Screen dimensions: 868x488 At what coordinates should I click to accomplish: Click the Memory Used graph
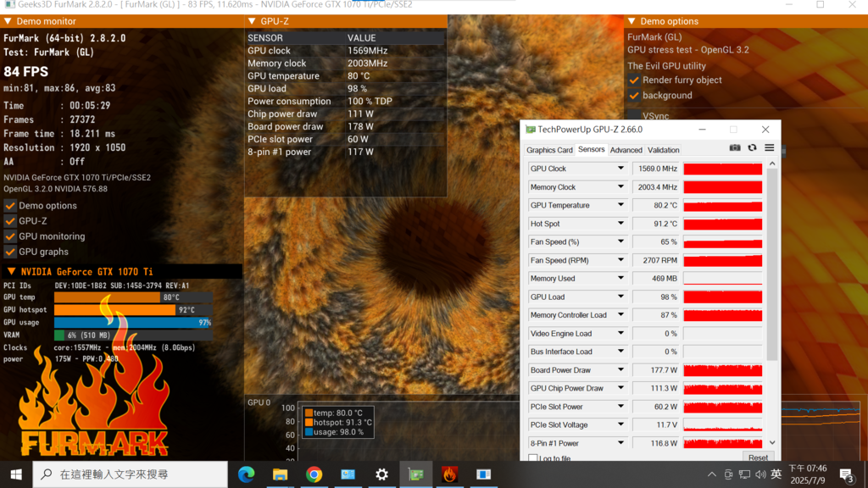click(722, 278)
